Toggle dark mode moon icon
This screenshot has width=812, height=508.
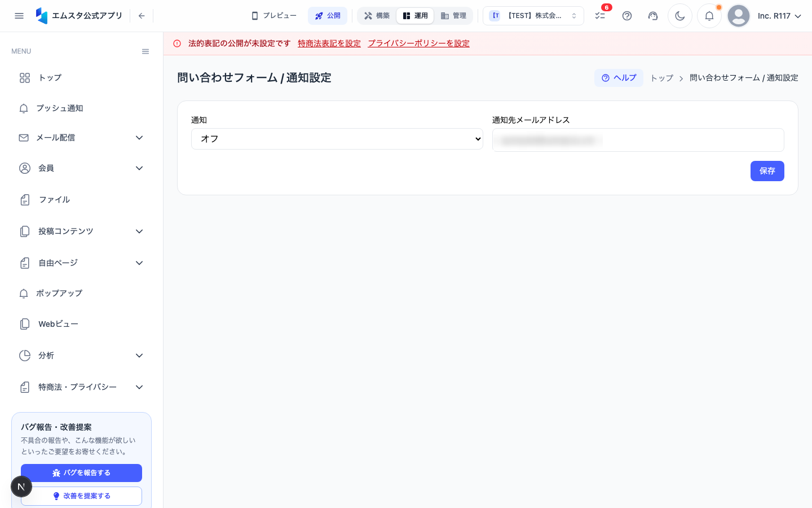coord(680,16)
